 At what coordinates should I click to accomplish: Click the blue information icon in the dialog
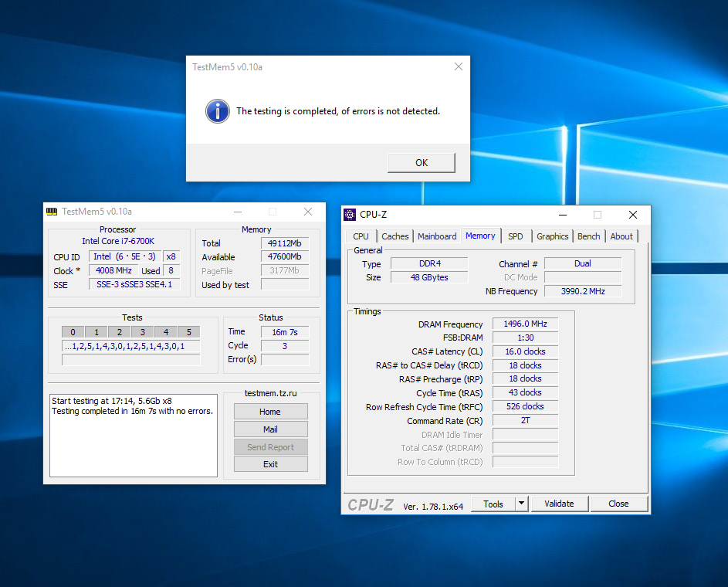point(217,111)
